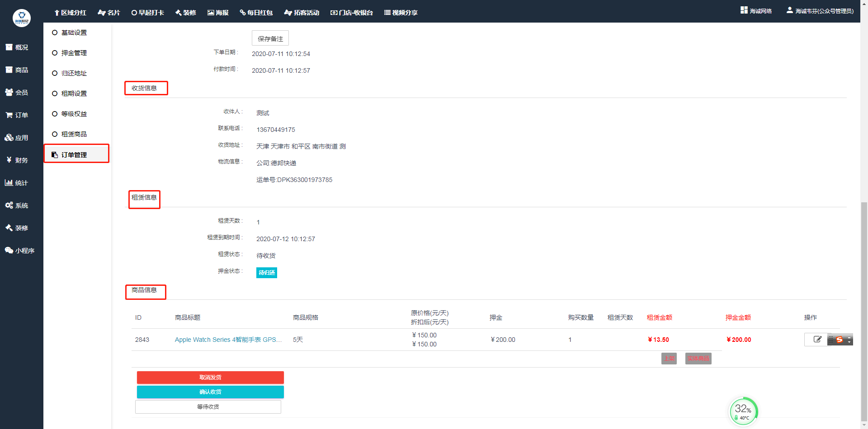Click the 商品信息 section heading
This screenshot has width=868, height=429.
(x=144, y=290)
